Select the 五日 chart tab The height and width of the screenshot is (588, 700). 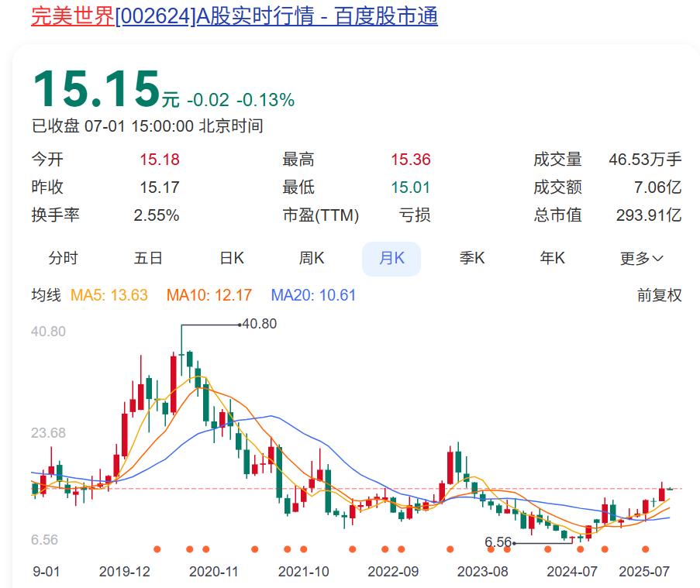148,258
